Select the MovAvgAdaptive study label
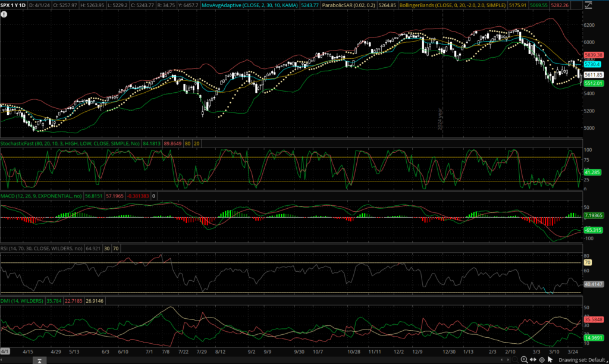 250,5
